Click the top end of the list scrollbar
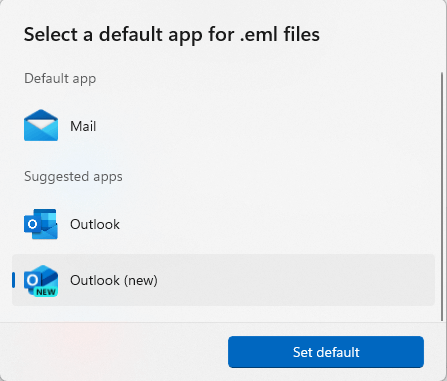447x381 pixels. [x=442, y=75]
